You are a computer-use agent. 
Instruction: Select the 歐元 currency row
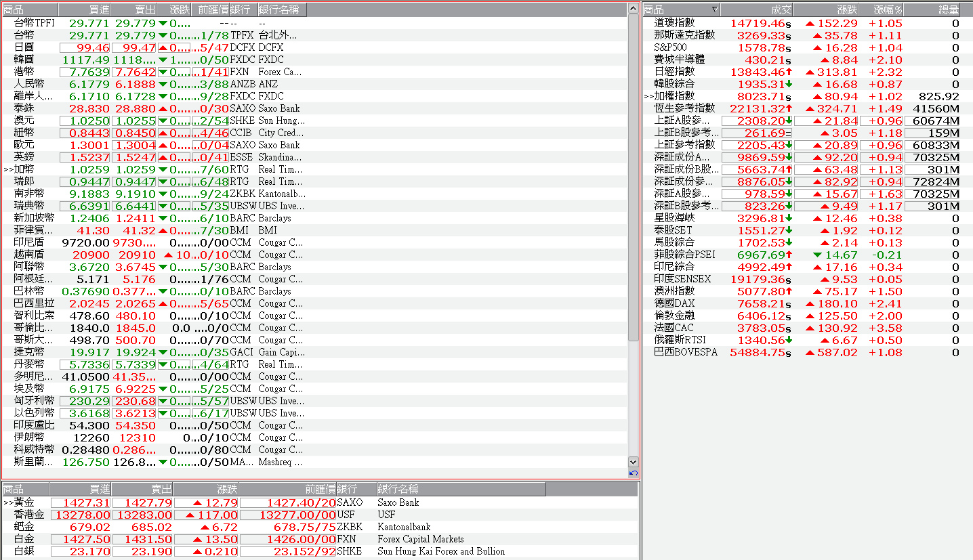(x=315, y=145)
